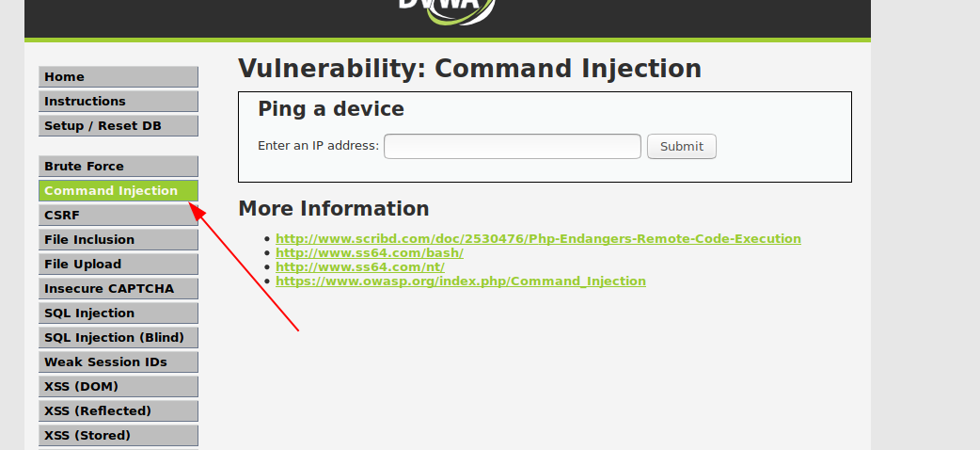Open the Instructions page
Image resolution: width=980 pixels, height=450 pixels.
[x=119, y=102]
